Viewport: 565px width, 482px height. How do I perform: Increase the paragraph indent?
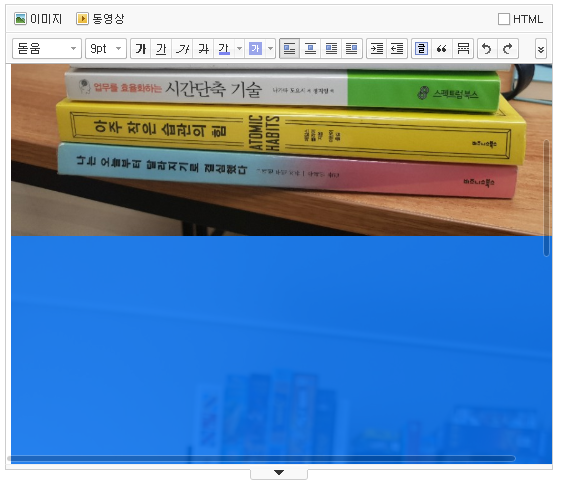[x=377, y=49]
